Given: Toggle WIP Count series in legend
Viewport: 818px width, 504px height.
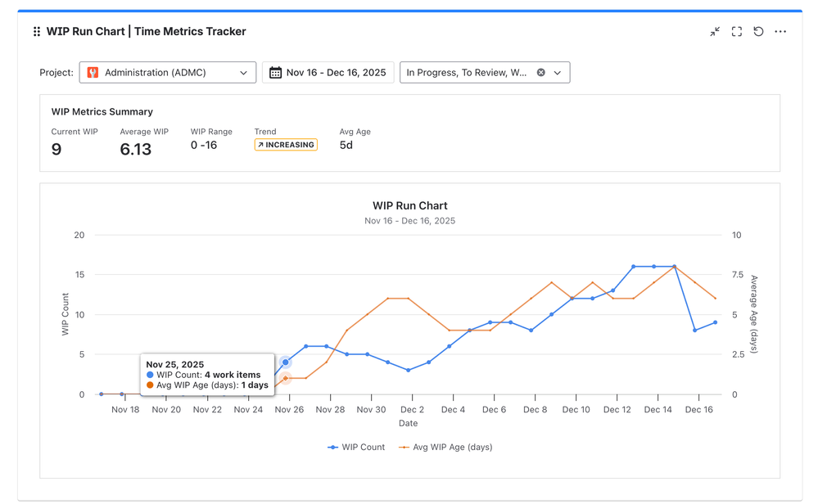Looking at the screenshot, I should click(x=356, y=448).
